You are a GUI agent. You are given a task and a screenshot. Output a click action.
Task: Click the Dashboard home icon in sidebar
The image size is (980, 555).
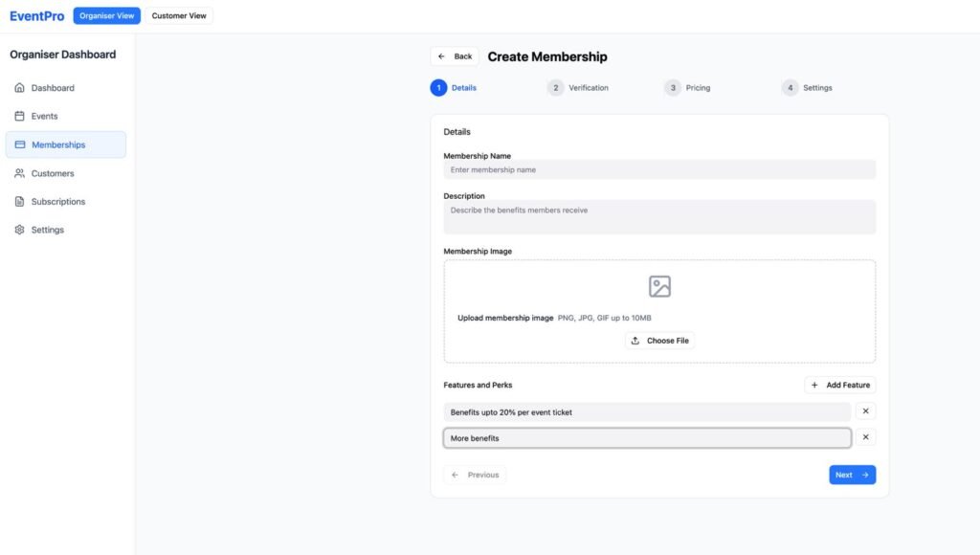coord(19,88)
